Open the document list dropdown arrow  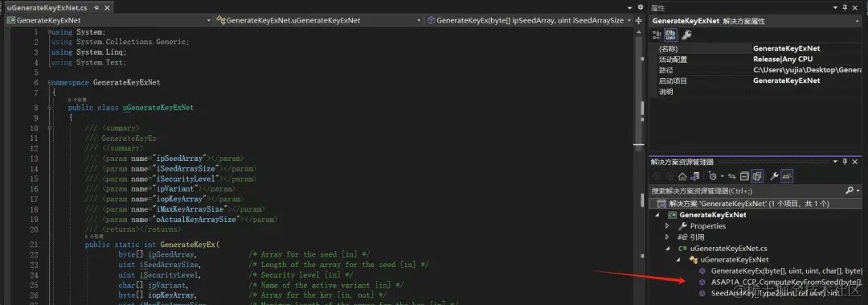(631, 8)
